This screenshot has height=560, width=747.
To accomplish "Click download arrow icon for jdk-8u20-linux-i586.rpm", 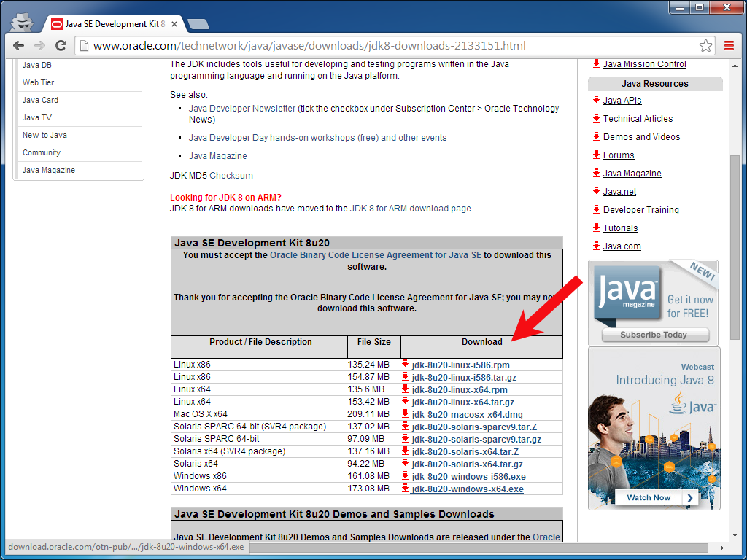I will [x=405, y=365].
